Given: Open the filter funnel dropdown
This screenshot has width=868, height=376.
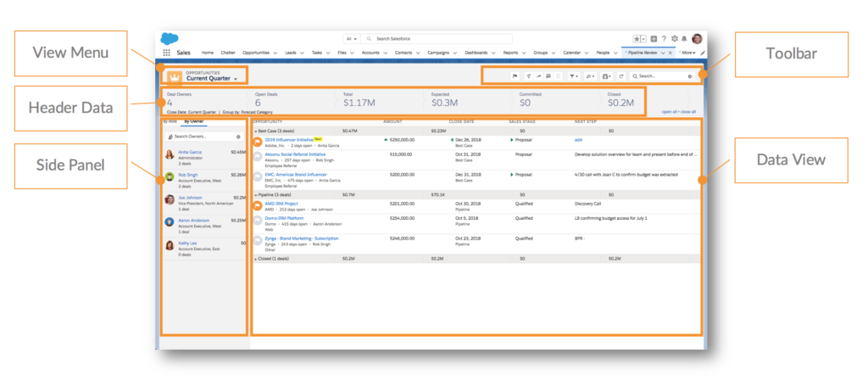Looking at the screenshot, I should pyautogui.click(x=574, y=76).
